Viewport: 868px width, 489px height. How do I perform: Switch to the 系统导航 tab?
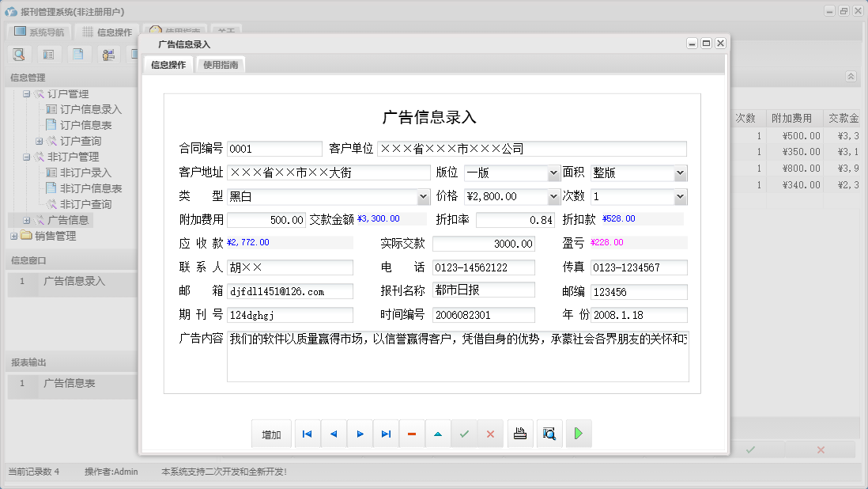pyautogui.click(x=40, y=32)
